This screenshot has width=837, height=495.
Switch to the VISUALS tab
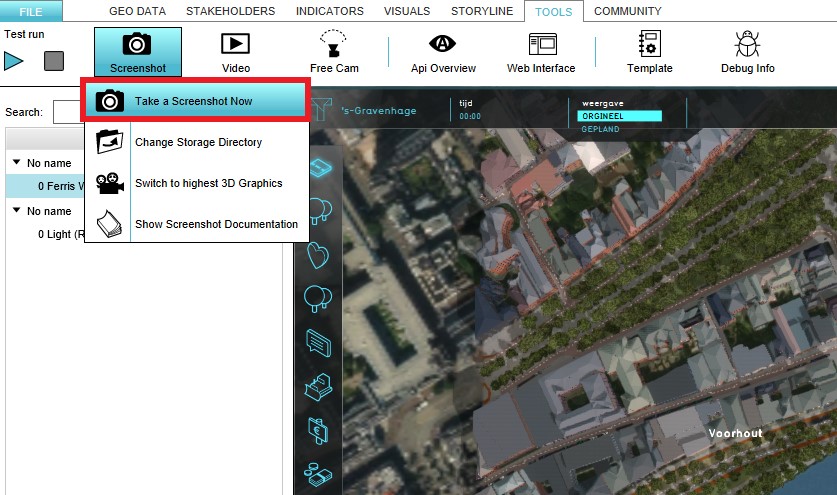[x=407, y=11]
